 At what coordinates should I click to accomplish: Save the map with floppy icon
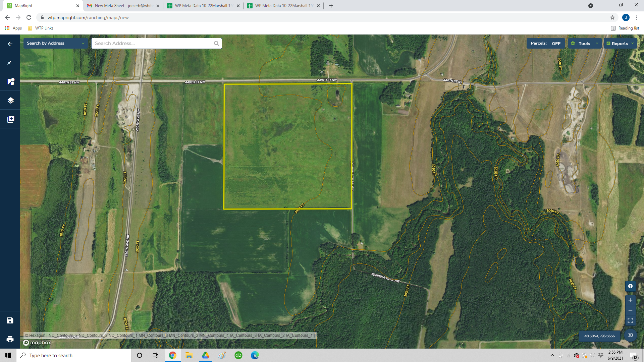click(x=10, y=320)
